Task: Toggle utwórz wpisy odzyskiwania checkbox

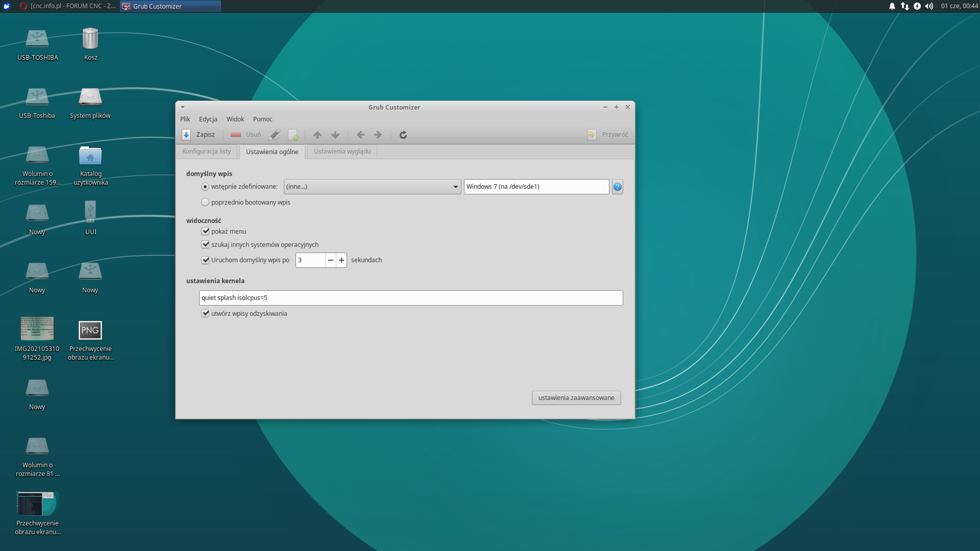Action: (205, 314)
